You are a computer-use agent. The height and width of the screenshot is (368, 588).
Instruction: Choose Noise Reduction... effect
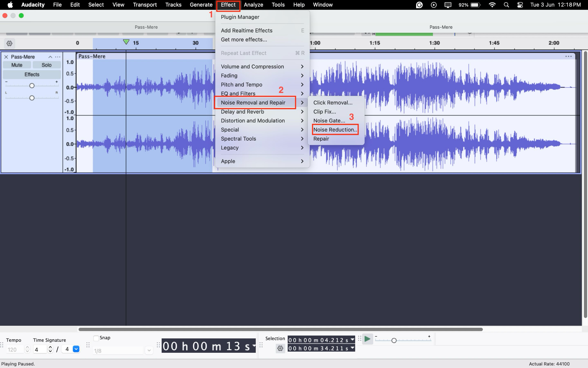click(336, 130)
